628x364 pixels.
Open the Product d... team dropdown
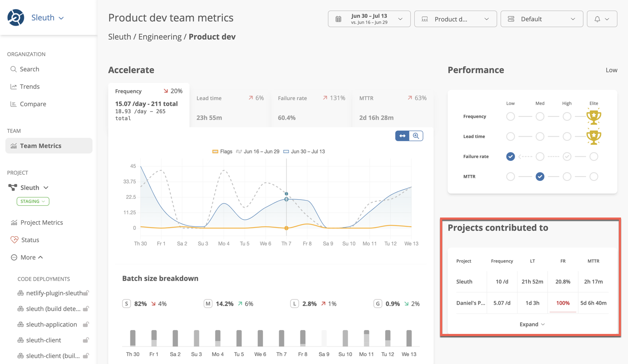pos(455,19)
